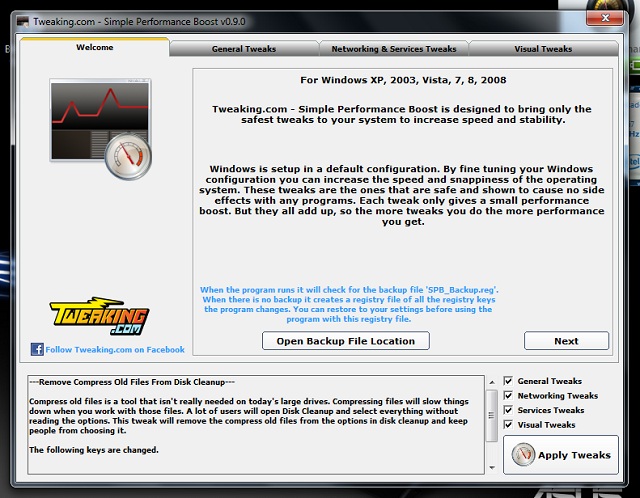Click the window title 'Simple Performance Boost v0.9.0'

pos(175,22)
